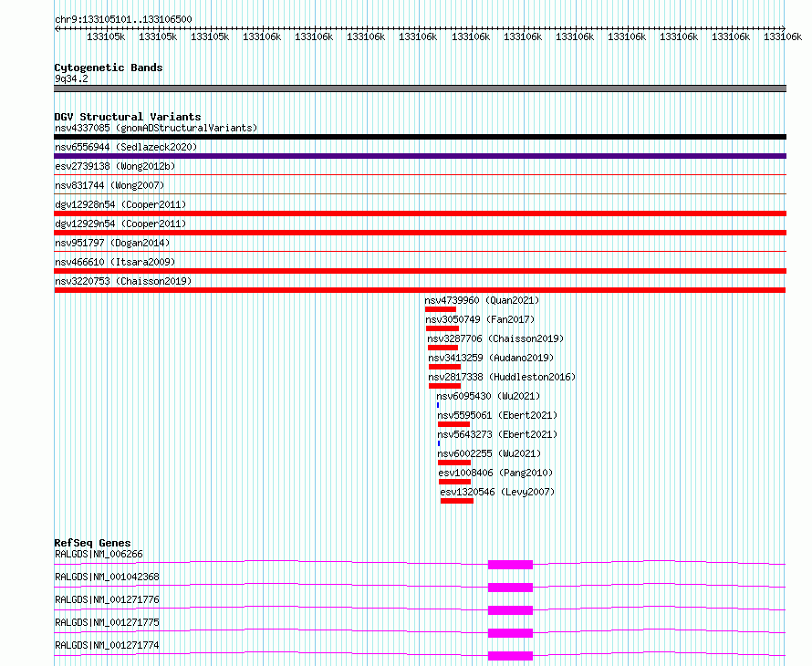Open the DGV Structural Variants track title
812x666 pixels.
pos(128,117)
